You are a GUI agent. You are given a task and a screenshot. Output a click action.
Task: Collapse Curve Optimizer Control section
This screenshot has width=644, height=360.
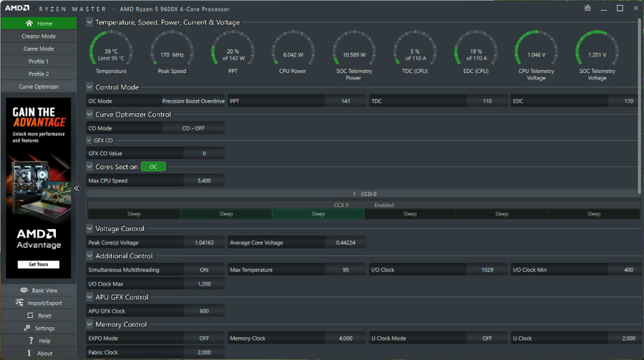click(x=89, y=115)
